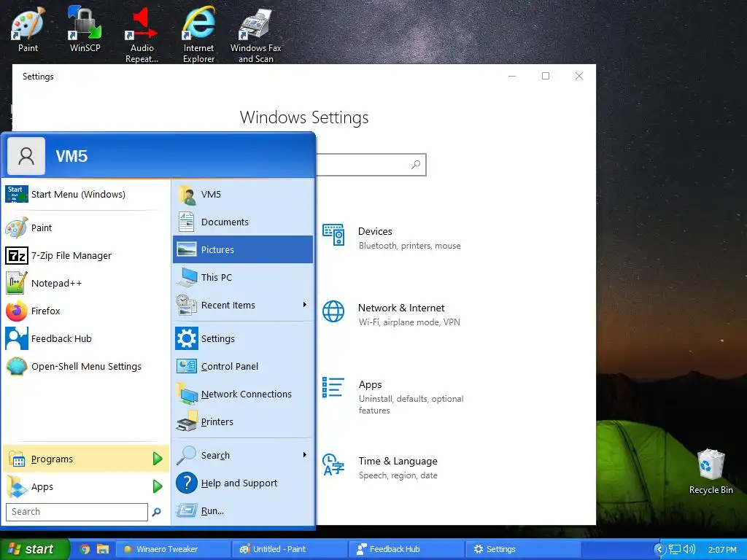Click magnifier icon in Settings search
The image size is (747, 560).
(416, 164)
